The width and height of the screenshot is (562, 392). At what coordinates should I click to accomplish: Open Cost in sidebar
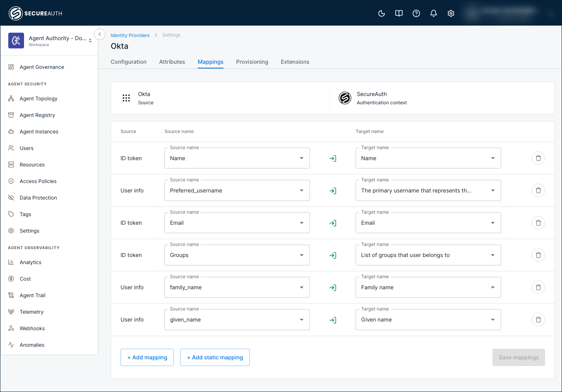tap(49, 279)
